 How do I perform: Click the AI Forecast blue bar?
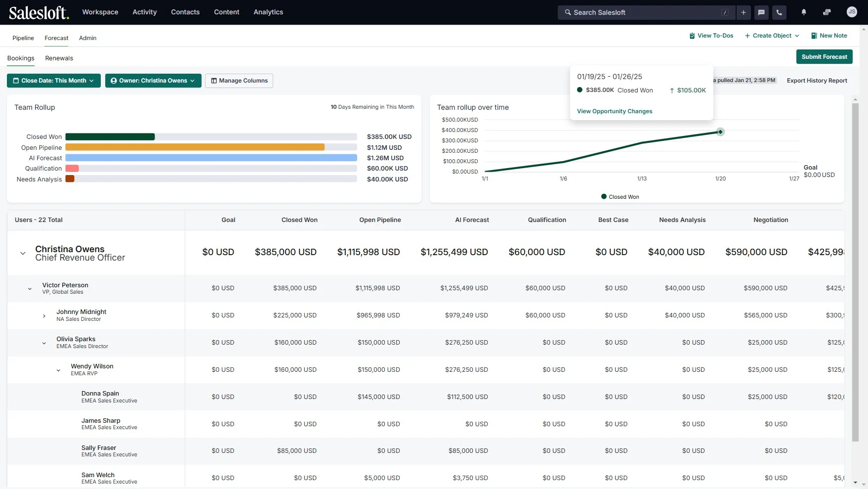coord(211,158)
